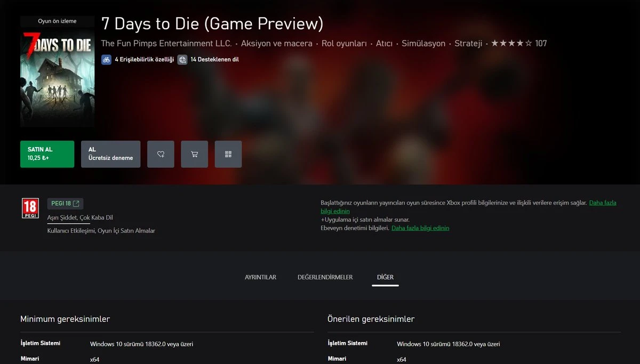This screenshot has width=640, height=364.
Task: Click the Önerilen gereksinimler heading
Action: [x=371, y=319]
